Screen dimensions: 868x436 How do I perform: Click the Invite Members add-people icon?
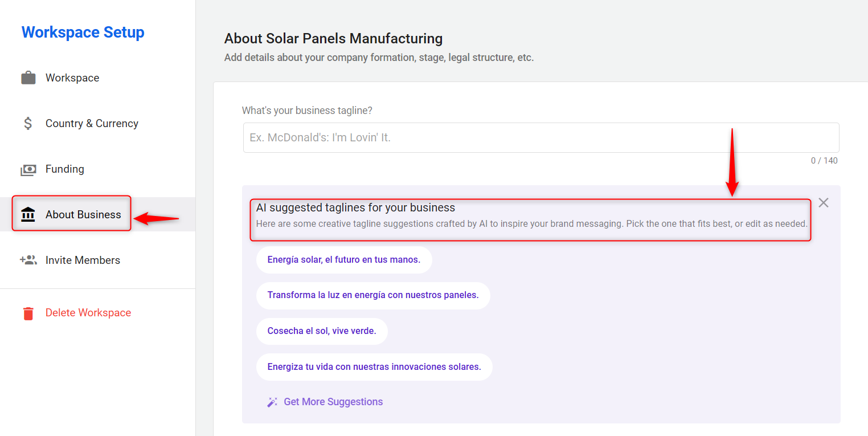pyautogui.click(x=28, y=260)
